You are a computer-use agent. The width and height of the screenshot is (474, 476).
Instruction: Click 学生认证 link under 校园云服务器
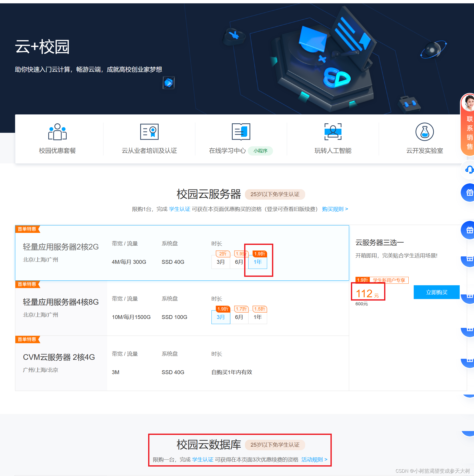coord(180,209)
